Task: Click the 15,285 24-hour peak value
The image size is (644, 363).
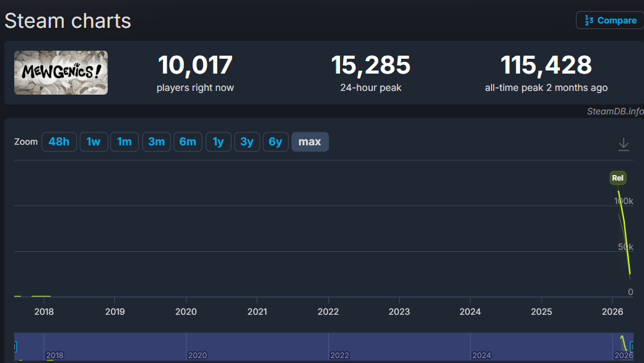Action: [370, 65]
